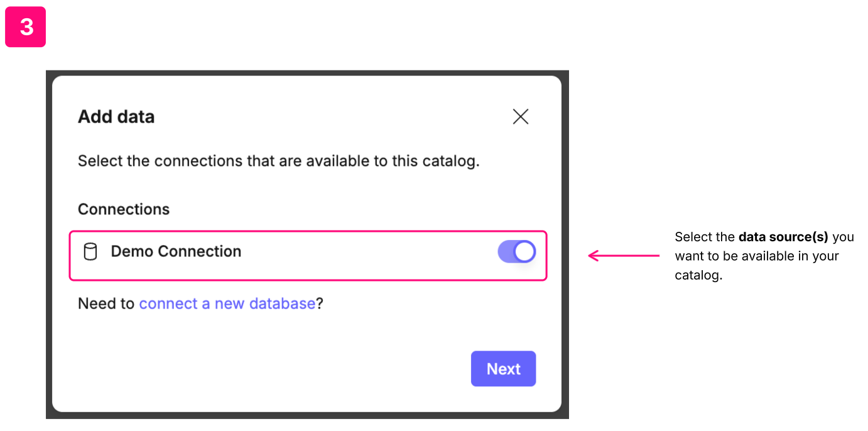Click the pink arrow pointing at the toggle

click(623, 256)
